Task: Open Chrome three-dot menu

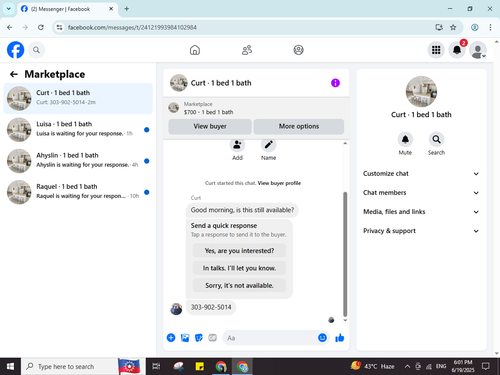Action: [x=490, y=27]
